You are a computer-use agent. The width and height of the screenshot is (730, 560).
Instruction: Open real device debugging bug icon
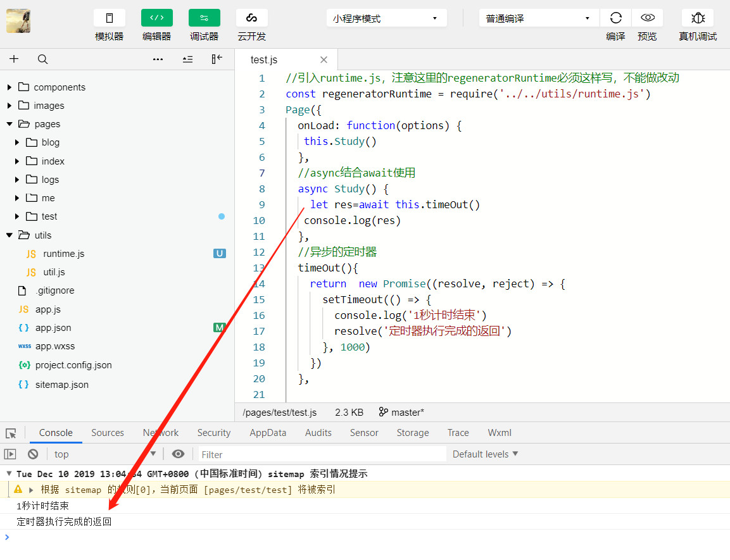click(x=698, y=18)
